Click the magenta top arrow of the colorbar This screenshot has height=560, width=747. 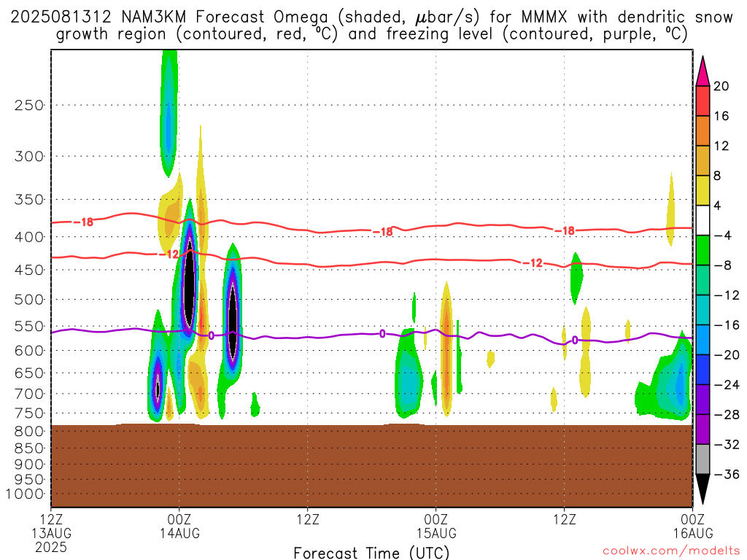(703, 71)
